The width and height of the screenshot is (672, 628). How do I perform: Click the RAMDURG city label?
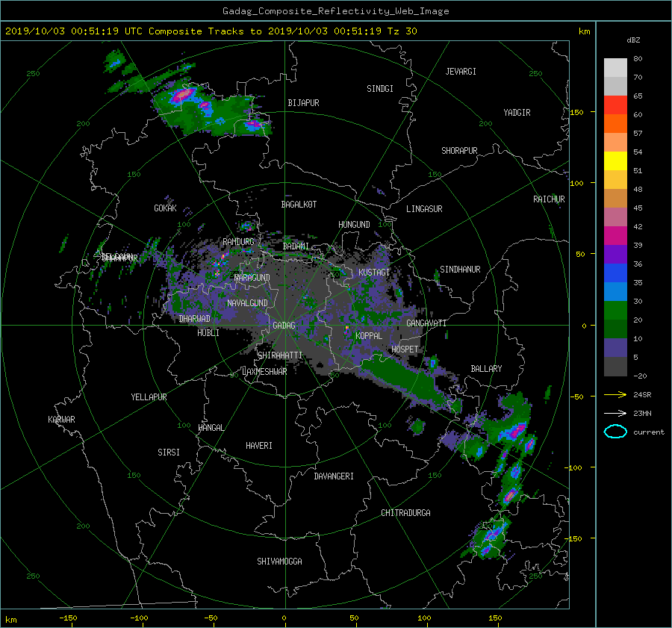click(238, 242)
